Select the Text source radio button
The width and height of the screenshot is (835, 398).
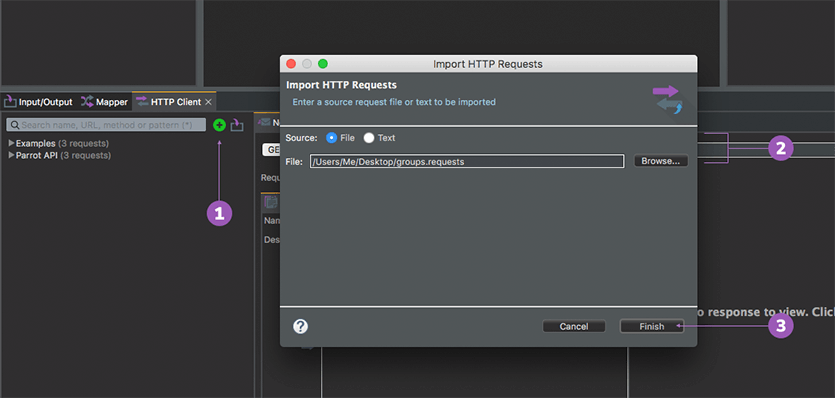click(369, 137)
